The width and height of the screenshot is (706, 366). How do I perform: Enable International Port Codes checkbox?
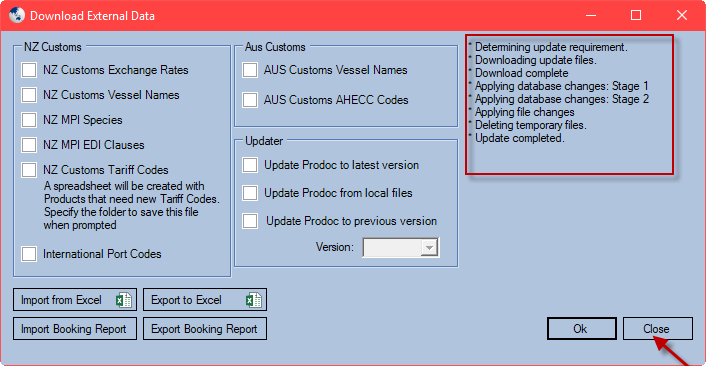coord(29,254)
